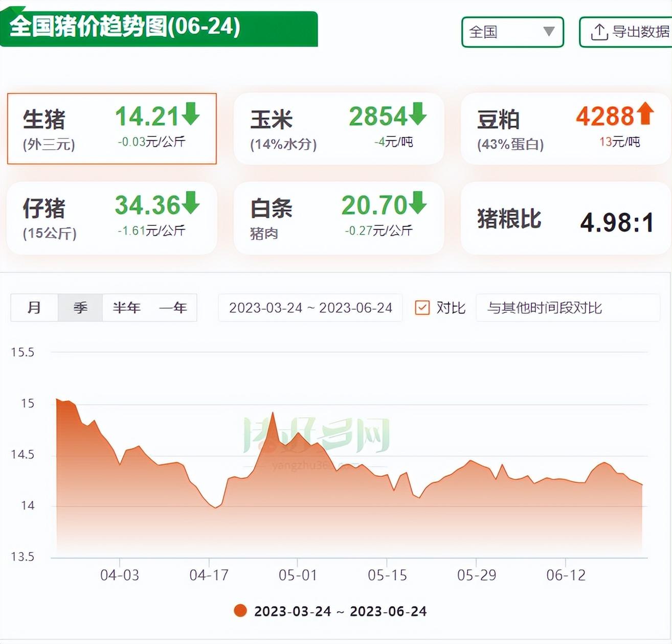Click the red up arrow beside 4288
This screenshot has width=672, height=644.
(645, 113)
